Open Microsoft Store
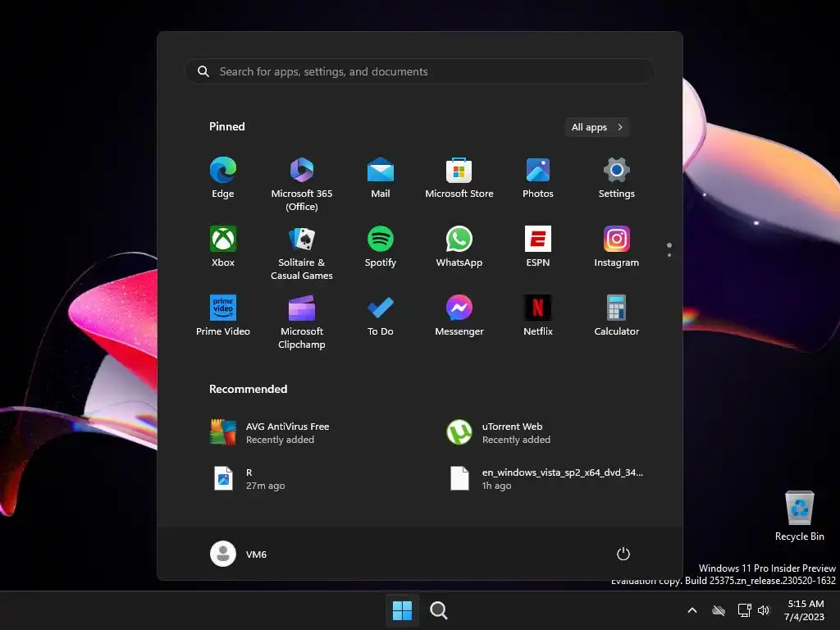The height and width of the screenshot is (630, 840). (459, 178)
